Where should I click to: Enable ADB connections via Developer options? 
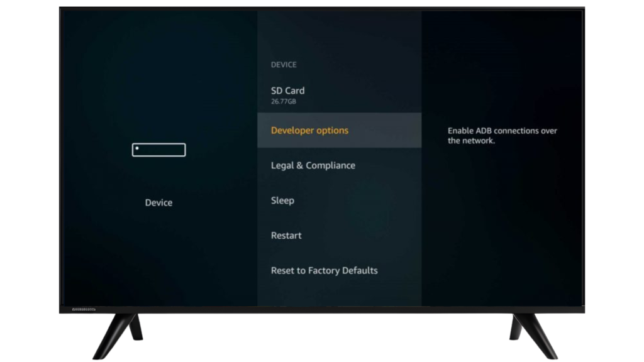(309, 130)
